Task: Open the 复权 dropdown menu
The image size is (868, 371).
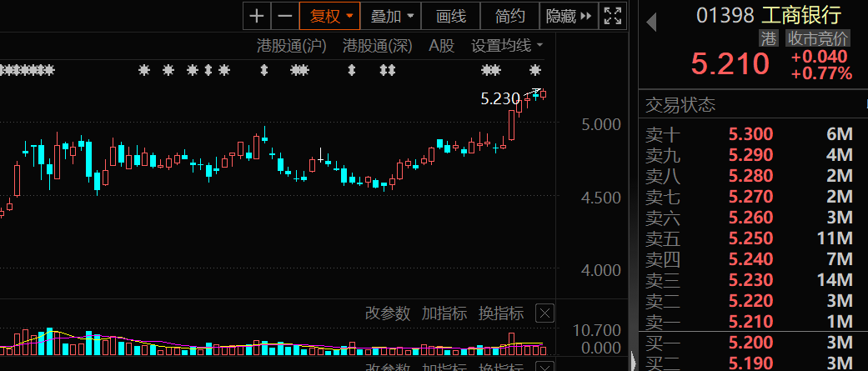Action: pos(331,15)
